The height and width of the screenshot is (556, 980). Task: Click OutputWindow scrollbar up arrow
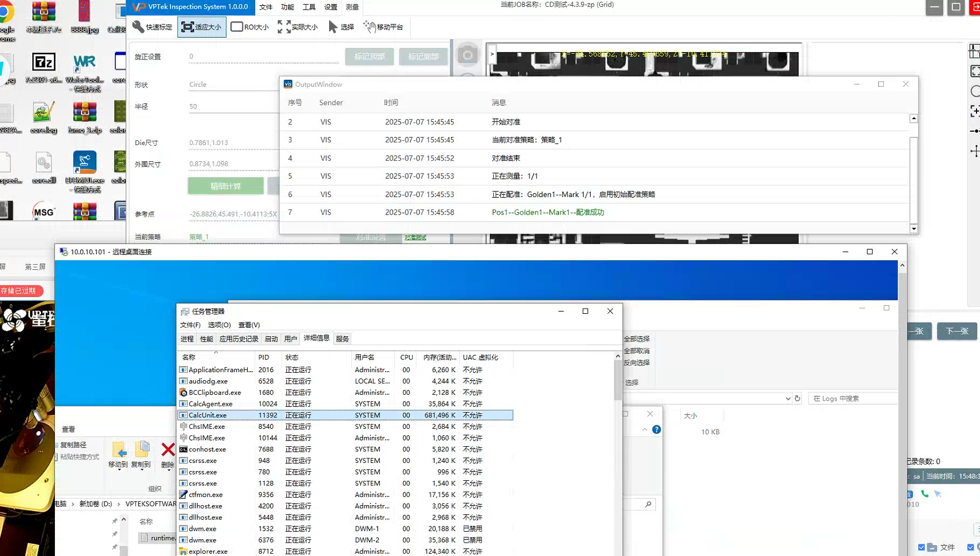click(914, 118)
